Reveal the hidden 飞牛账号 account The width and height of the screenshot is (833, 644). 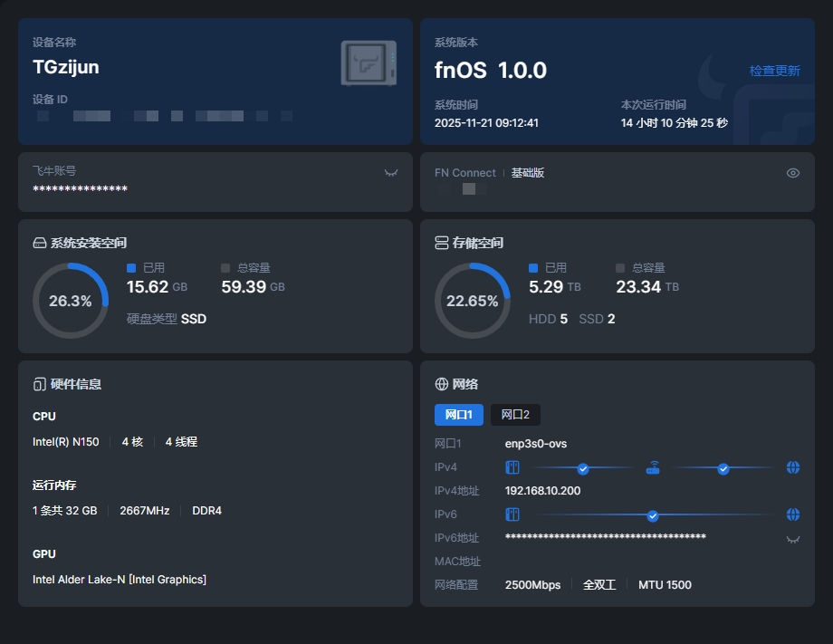click(x=391, y=172)
